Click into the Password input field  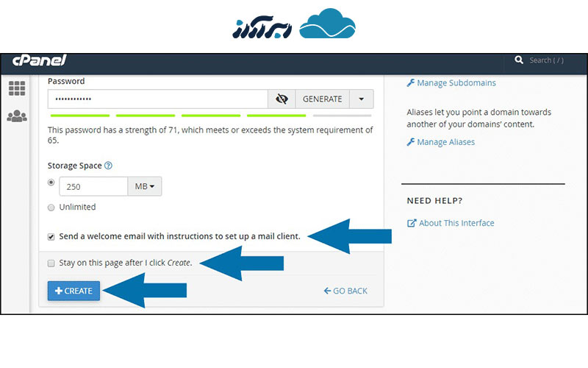point(157,99)
